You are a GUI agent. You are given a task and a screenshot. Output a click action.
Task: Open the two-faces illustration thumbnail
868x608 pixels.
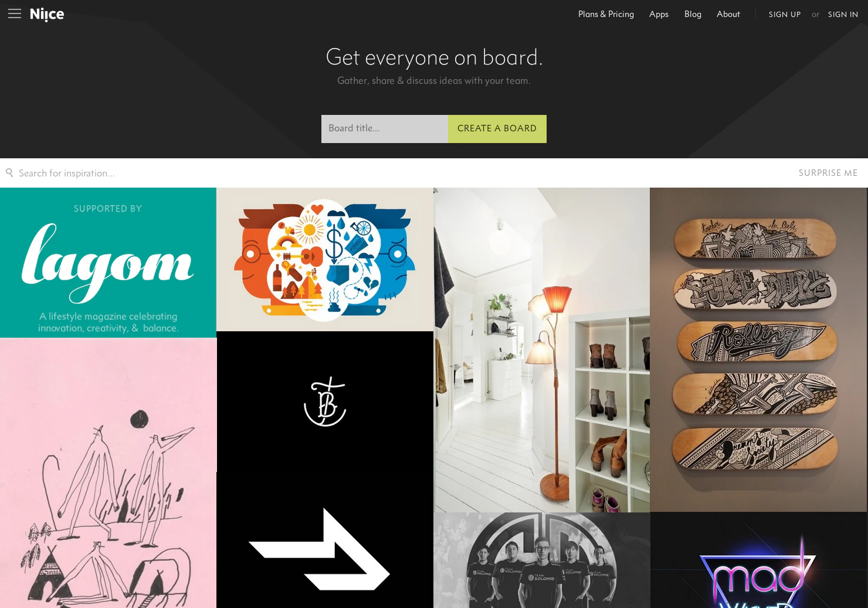[325, 259]
